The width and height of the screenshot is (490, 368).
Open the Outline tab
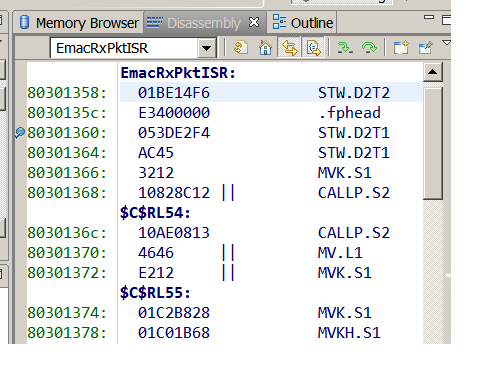click(302, 23)
